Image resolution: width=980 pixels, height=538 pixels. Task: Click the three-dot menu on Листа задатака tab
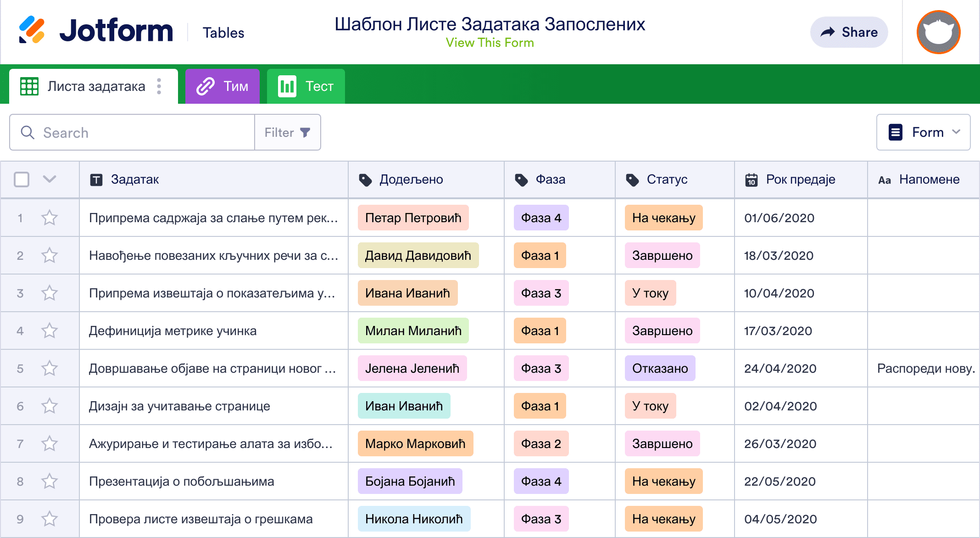159,86
